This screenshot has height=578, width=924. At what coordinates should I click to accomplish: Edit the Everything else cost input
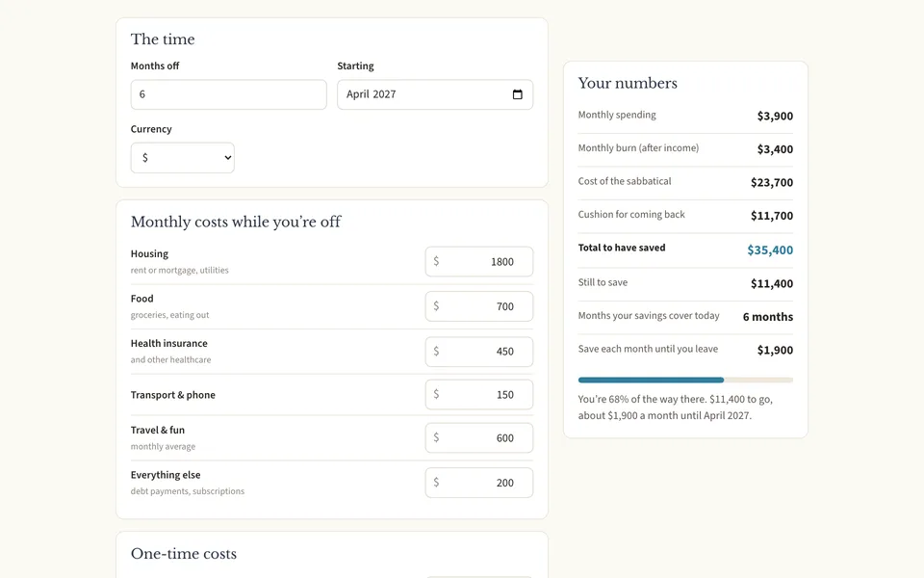click(479, 483)
